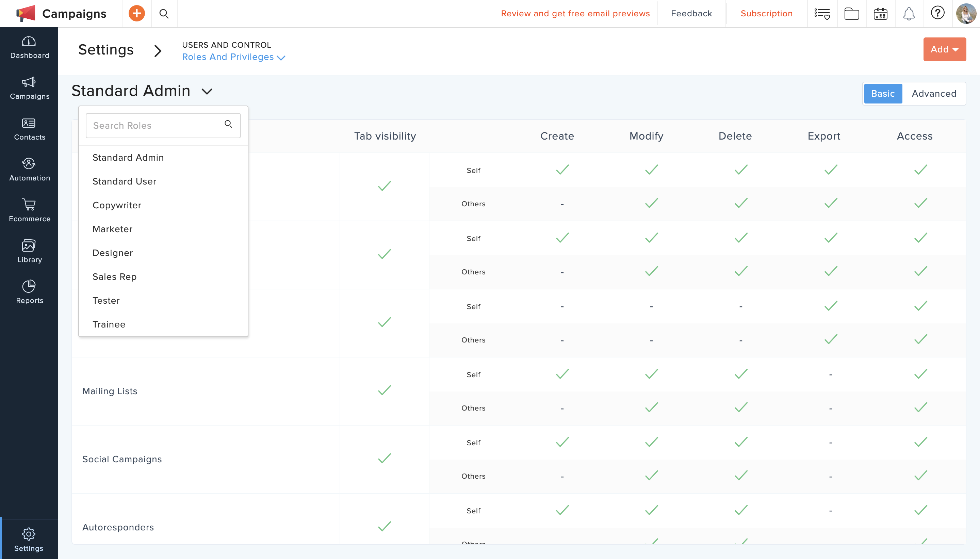Select the Copywriter role
The image size is (980, 559).
tap(116, 205)
